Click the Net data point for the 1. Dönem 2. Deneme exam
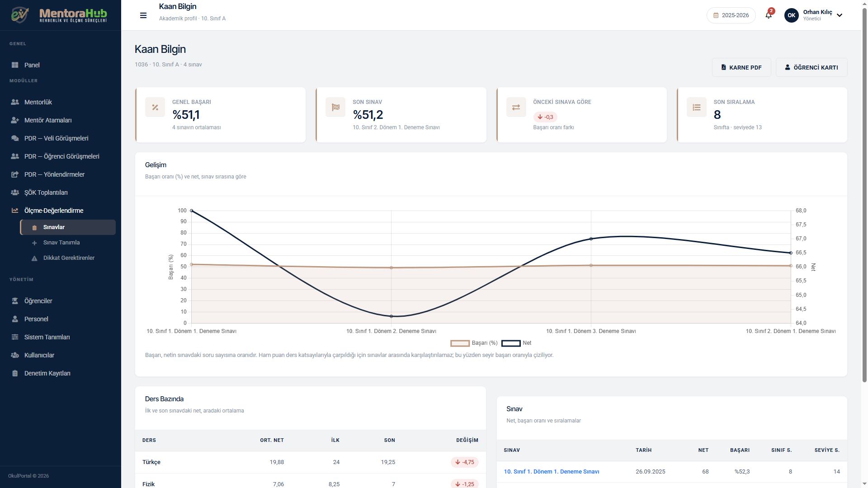868x488 pixels. tap(392, 316)
